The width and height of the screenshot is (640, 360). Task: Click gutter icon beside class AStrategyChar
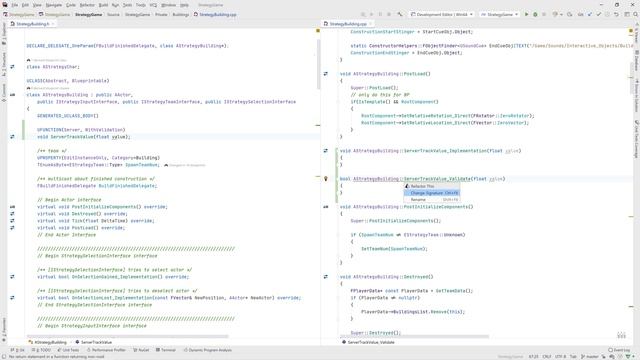(12, 67)
